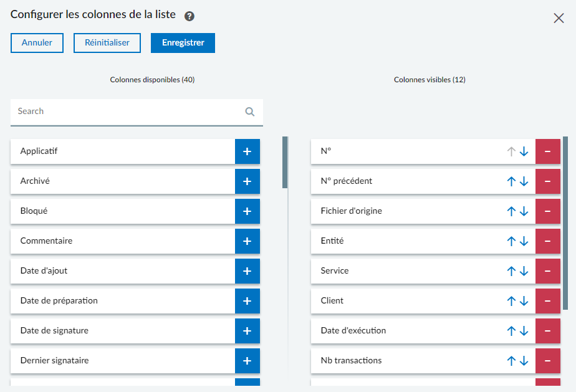Image resolution: width=576 pixels, height=392 pixels.
Task: Move the Service column down
Action: (x=524, y=271)
